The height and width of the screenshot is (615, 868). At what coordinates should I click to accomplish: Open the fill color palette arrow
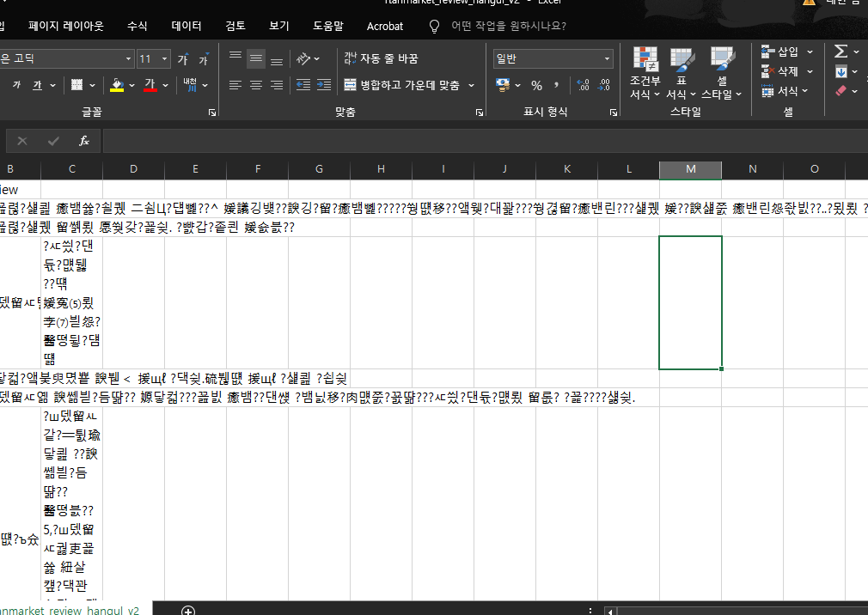(x=131, y=85)
